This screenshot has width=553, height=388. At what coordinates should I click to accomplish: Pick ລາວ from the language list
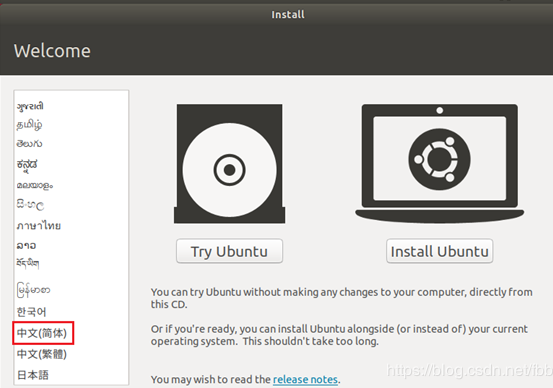pos(26,245)
